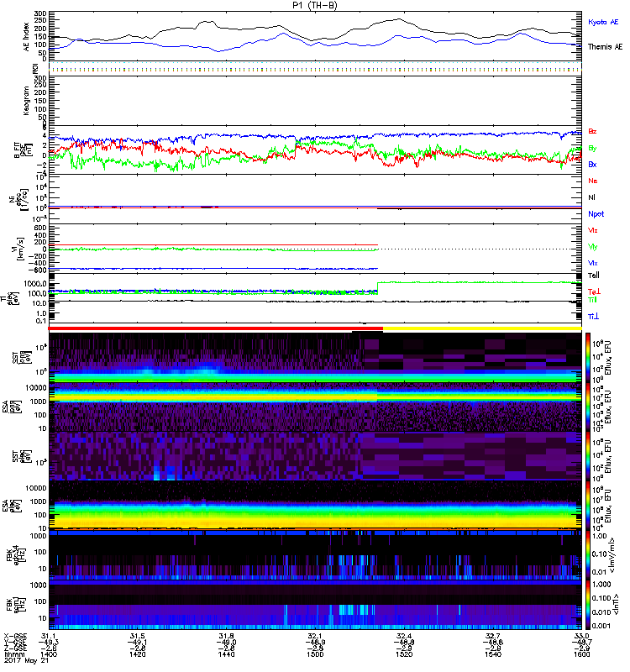Click the X-GSE value 31.5
The width and height of the screenshot is (630, 672).
coord(137,636)
